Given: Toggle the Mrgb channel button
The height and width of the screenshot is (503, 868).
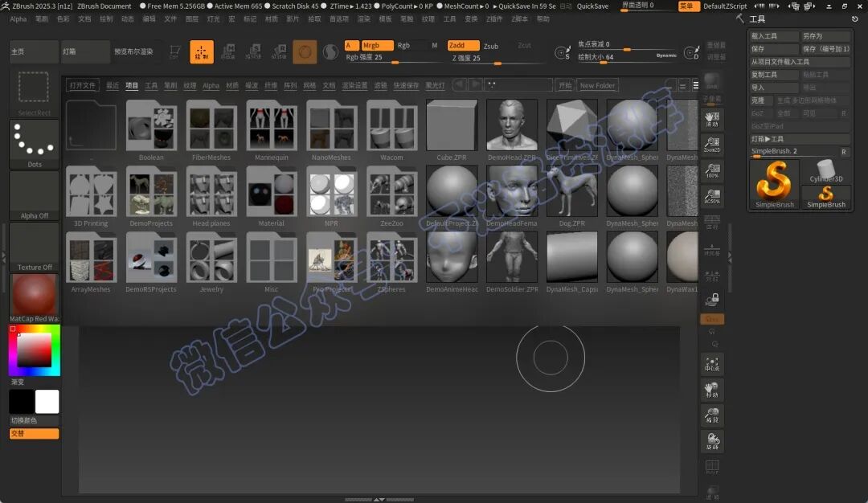Looking at the screenshot, I should click(x=377, y=45).
